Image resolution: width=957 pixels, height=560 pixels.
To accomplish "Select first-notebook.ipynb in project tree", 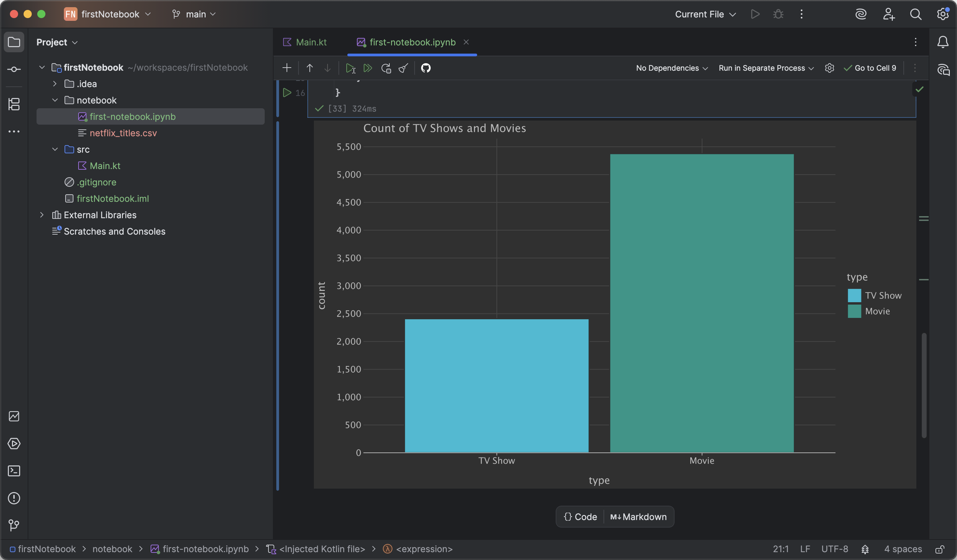I will [x=150, y=116].
